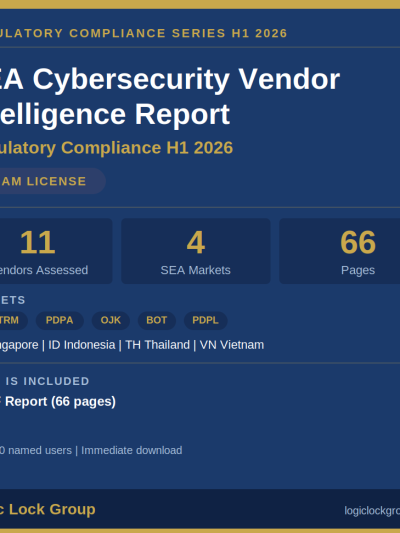
Task: Click 'Report (66 pages)' item text
Action: 60,402
